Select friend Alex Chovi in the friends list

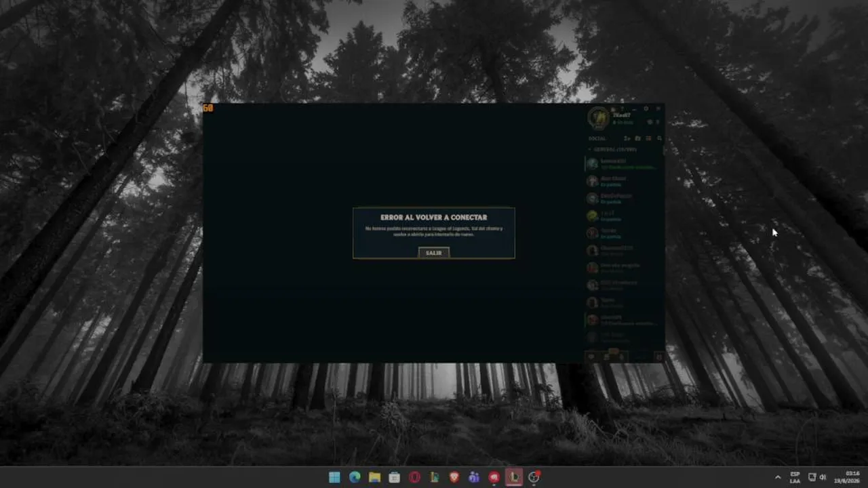(624, 181)
